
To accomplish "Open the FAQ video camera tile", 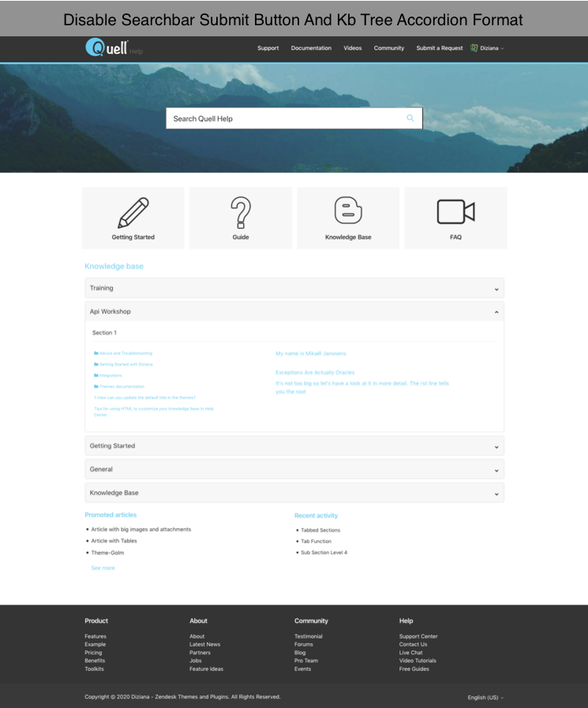I will pos(455,218).
